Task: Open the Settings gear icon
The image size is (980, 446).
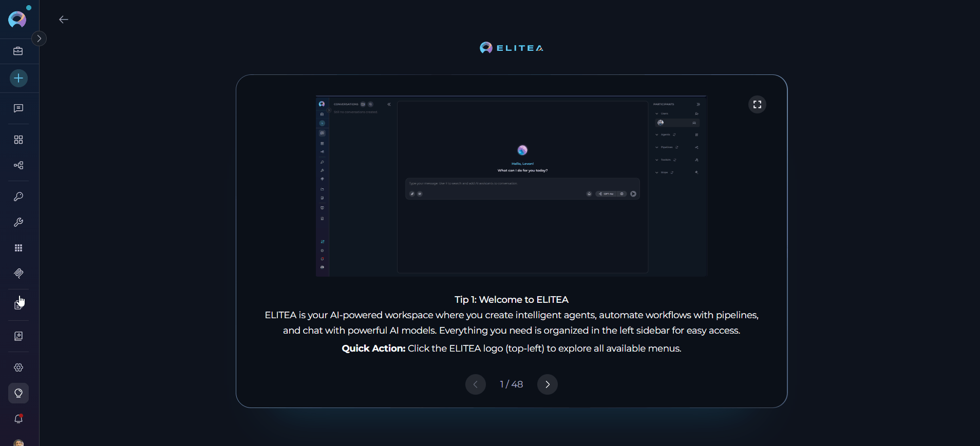Action: tap(18, 367)
